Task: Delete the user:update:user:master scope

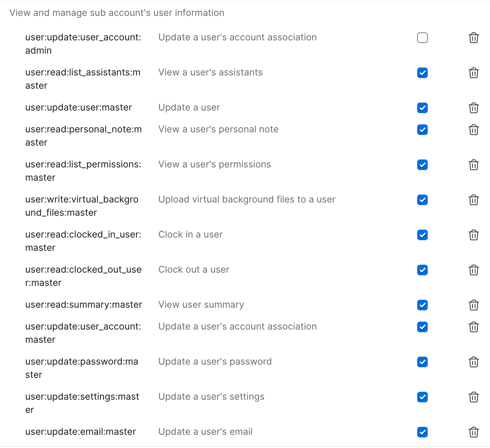Action: click(474, 108)
